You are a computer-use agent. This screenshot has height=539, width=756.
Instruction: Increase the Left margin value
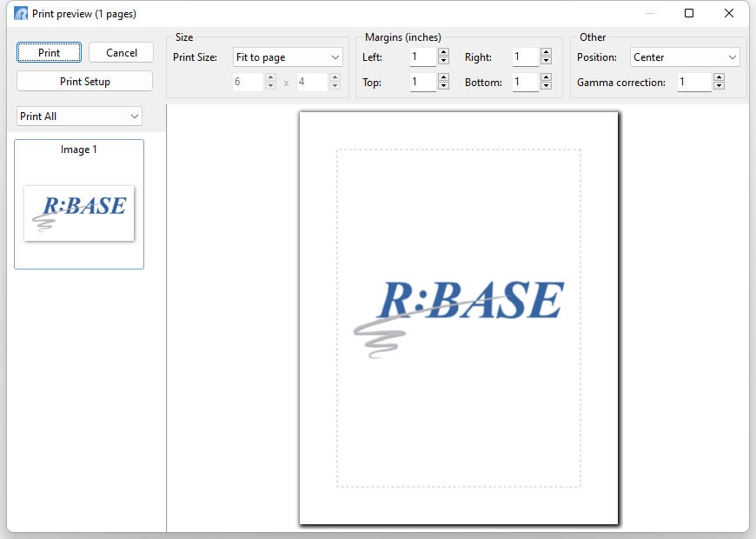click(443, 52)
